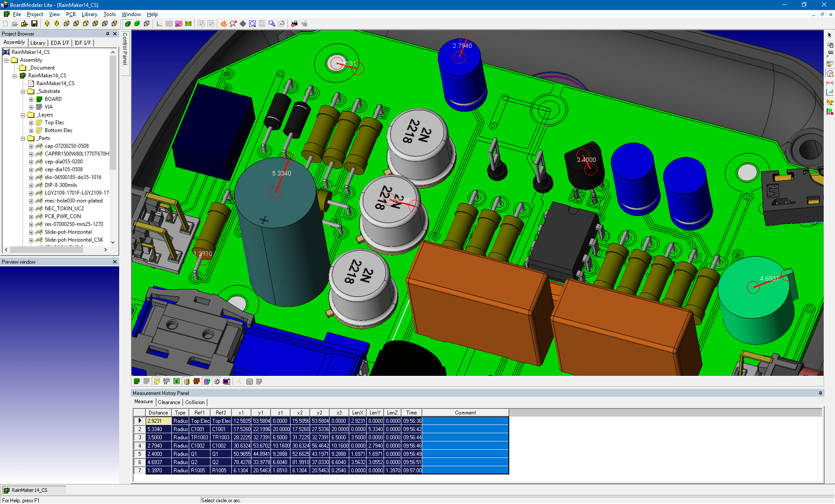The height and width of the screenshot is (504, 835).
Task: Toggle multicolor layers display icon
Action: tap(207, 381)
